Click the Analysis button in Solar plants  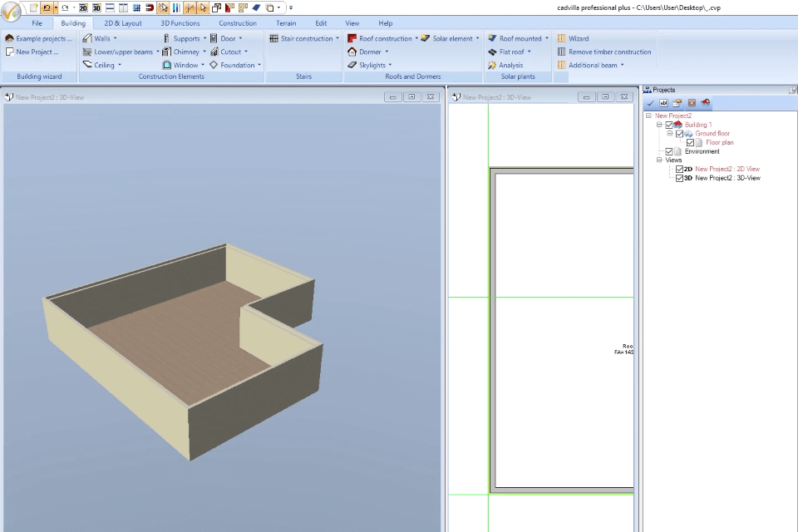tap(505, 65)
